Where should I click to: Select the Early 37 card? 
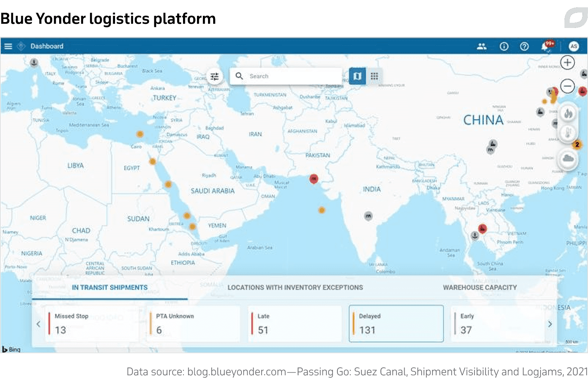498,323
